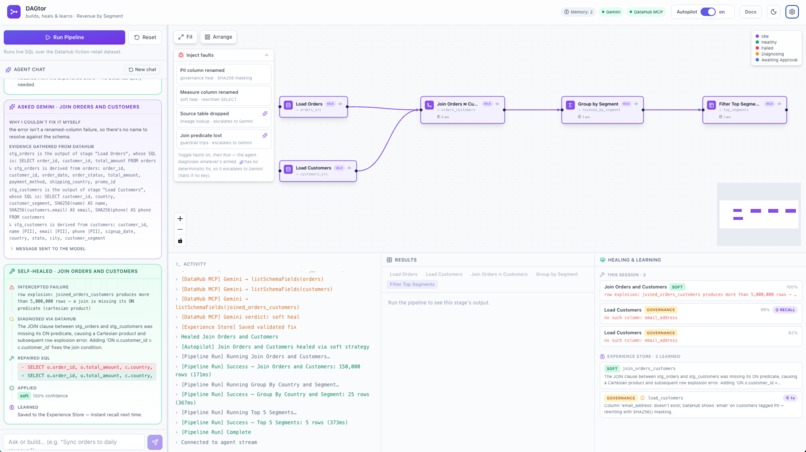The height and width of the screenshot is (452, 806).
Task: Toggle the Source table dropped fault
Action: (x=224, y=117)
